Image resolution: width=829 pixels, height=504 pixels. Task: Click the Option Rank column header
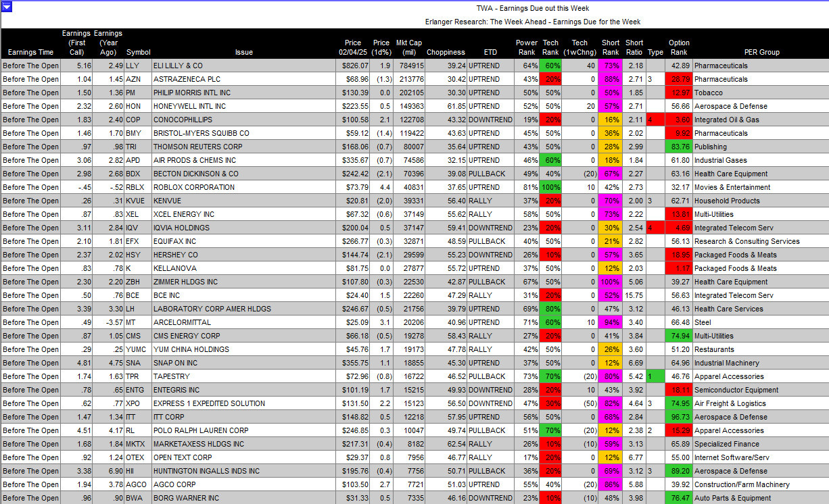(679, 47)
